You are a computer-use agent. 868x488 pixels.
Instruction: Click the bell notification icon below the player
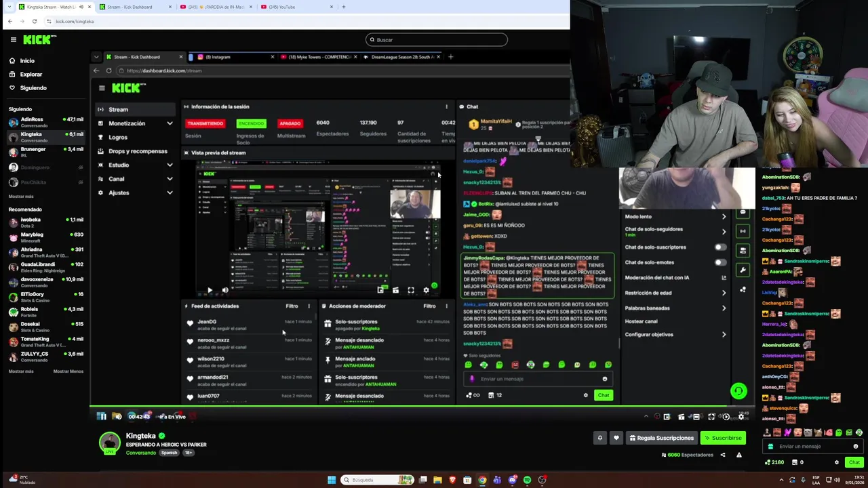click(599, 438)
